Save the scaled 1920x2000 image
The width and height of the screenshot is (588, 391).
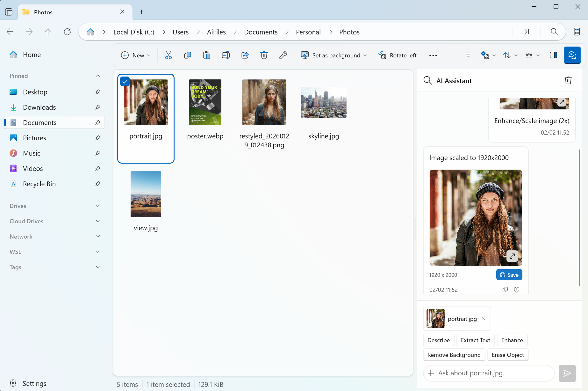point(509,275)
